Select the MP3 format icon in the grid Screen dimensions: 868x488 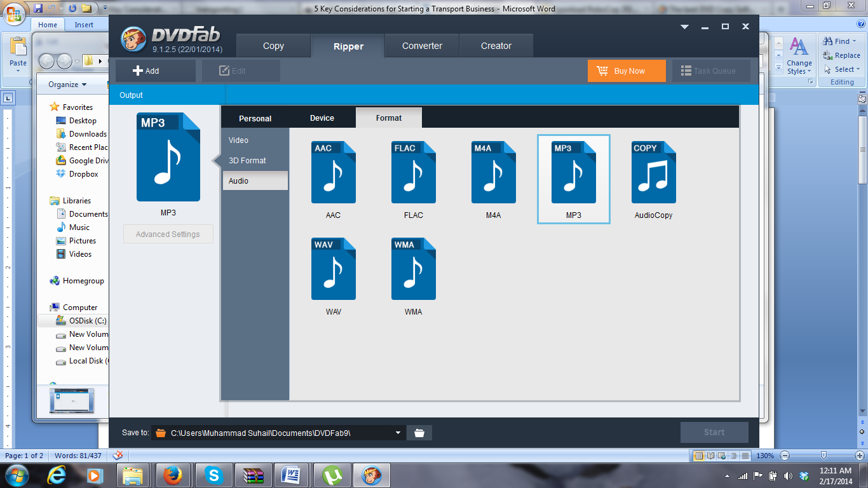[573, 172]
